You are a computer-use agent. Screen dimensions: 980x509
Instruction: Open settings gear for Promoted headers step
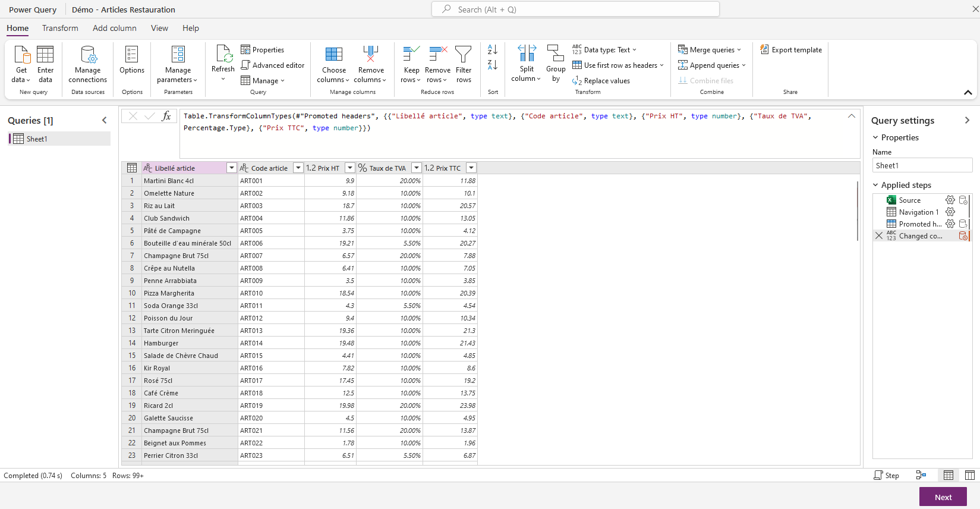click(950, 224)
